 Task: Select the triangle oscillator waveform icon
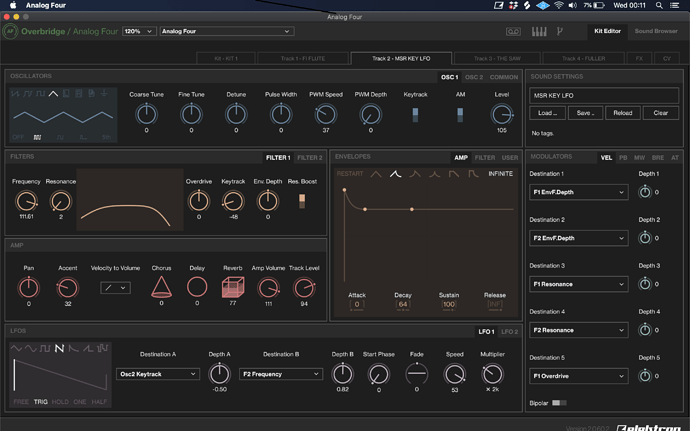[53, 94]
